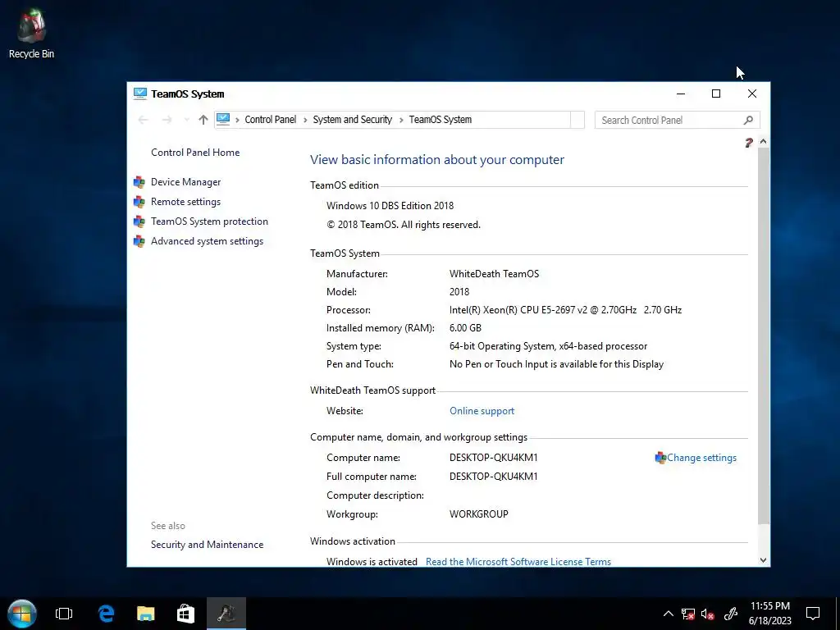Click Control Panel in the breadcrumb
840x630 pixels.
coord(271,120)
